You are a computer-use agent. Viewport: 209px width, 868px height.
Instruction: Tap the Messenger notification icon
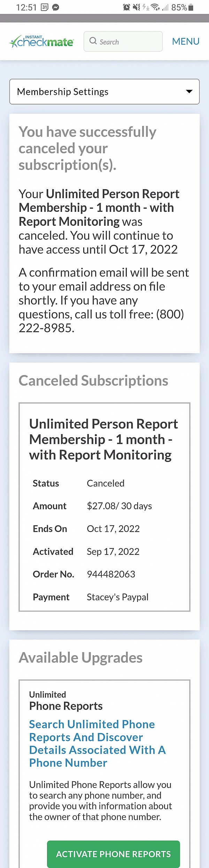56,7
